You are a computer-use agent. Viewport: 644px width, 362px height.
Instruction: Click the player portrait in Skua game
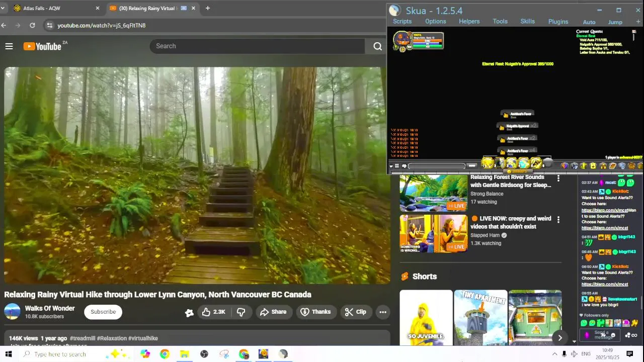[402, 39]
